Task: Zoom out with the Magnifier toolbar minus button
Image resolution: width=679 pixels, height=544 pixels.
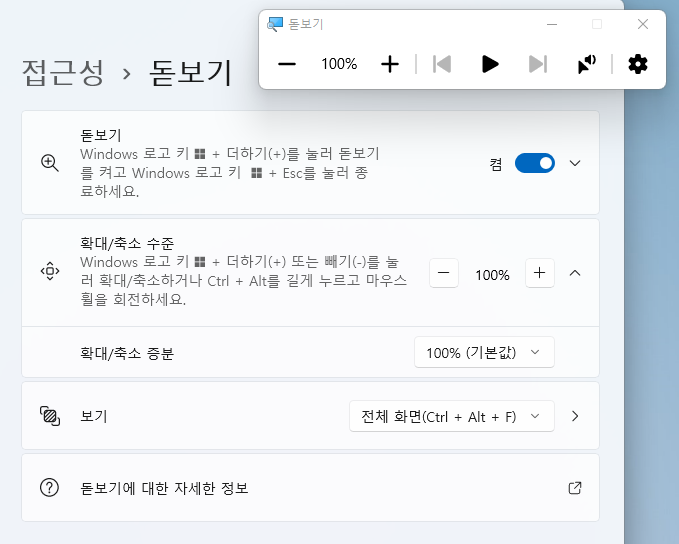Action: (x=287, y=64)
